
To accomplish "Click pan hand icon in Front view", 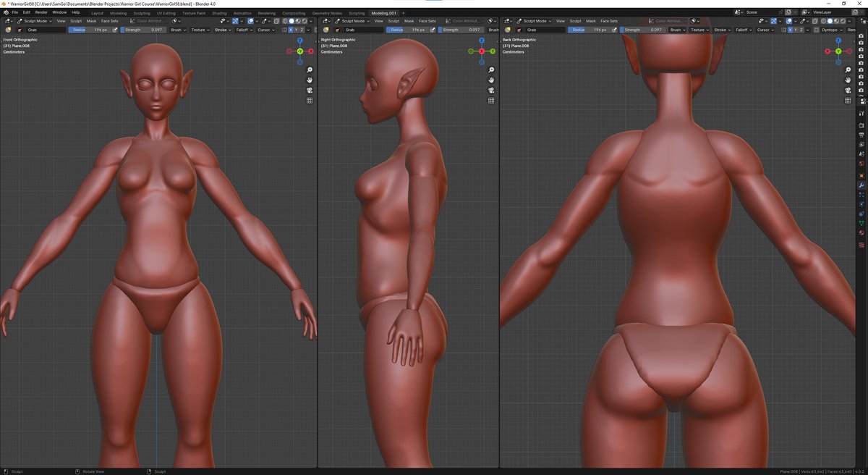I will click(x=310, y=80).
